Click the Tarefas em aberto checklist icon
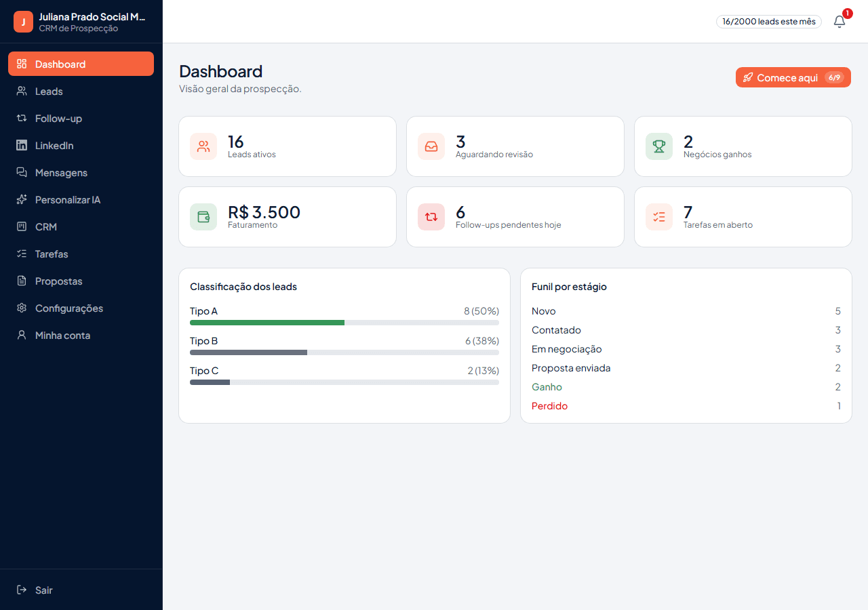Image resolution: width=868 pixels, height=610 pixels. (x=659, y=217)
